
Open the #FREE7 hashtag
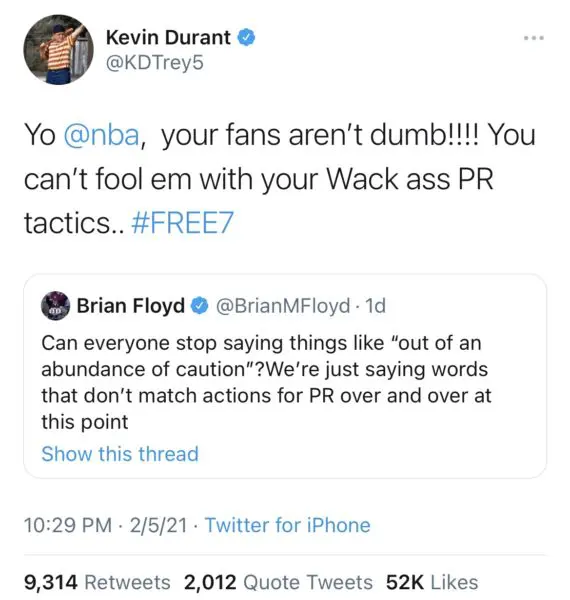click(182, 223)
